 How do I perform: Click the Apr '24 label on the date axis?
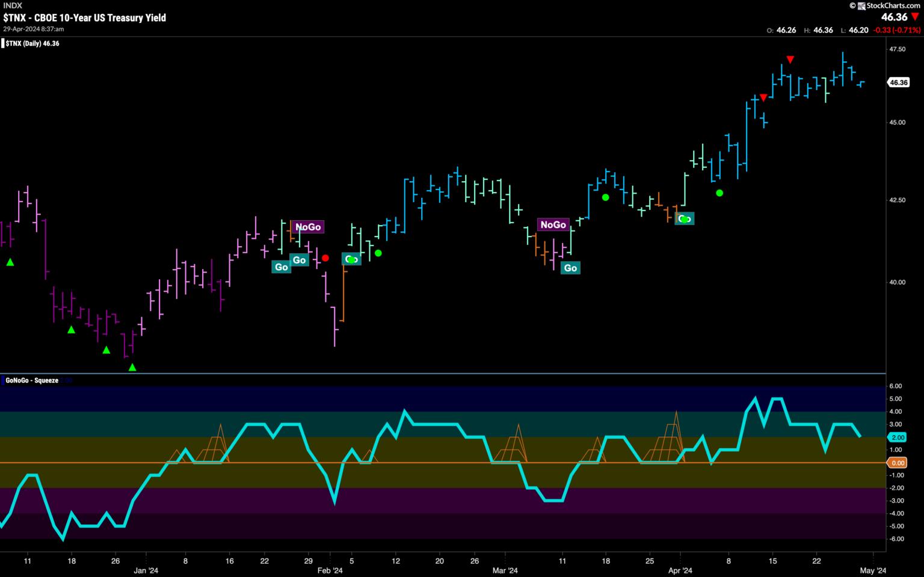(680, 570)
